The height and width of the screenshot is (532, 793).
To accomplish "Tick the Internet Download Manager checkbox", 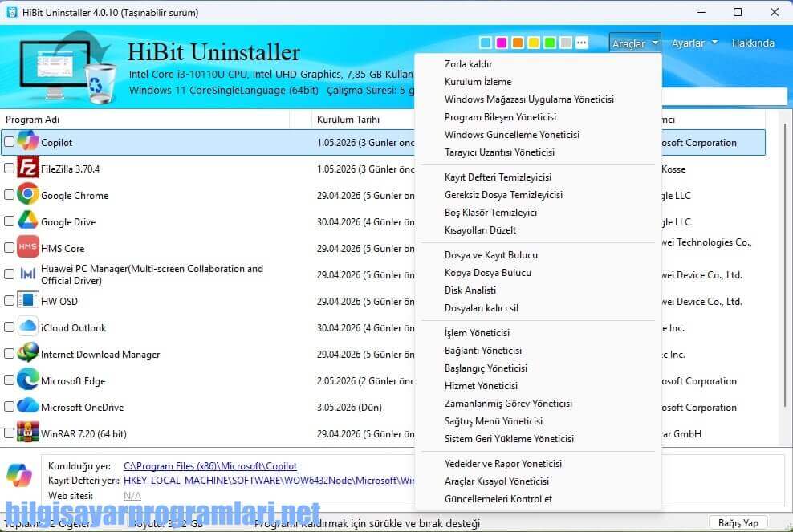I will click(9, 354).
